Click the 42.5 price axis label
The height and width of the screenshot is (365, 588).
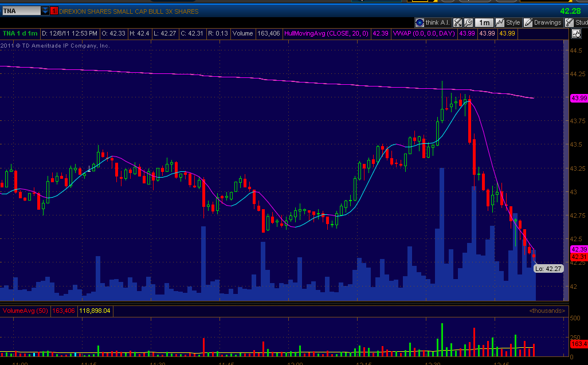pyautogui.click(x=575, y=239)
